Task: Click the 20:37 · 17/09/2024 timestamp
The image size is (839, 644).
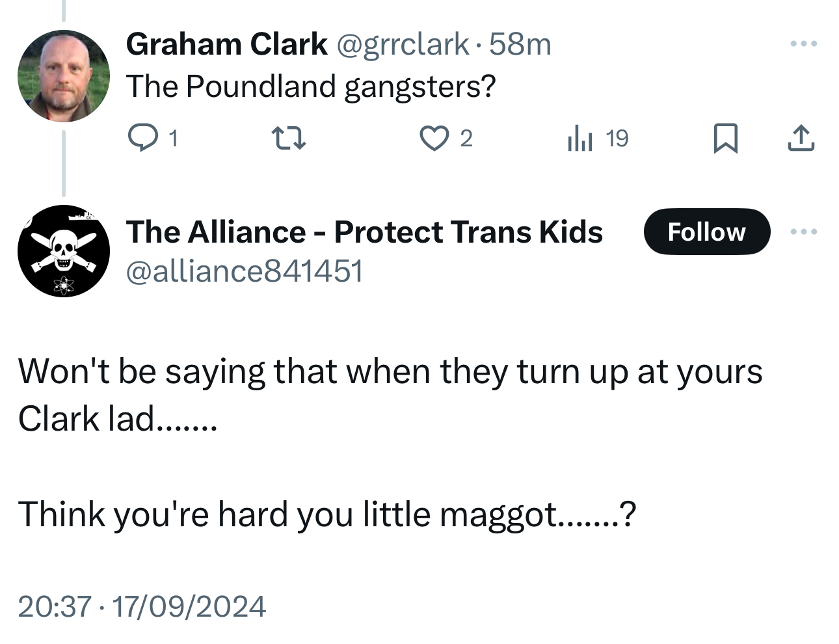Action: (142, 606)
